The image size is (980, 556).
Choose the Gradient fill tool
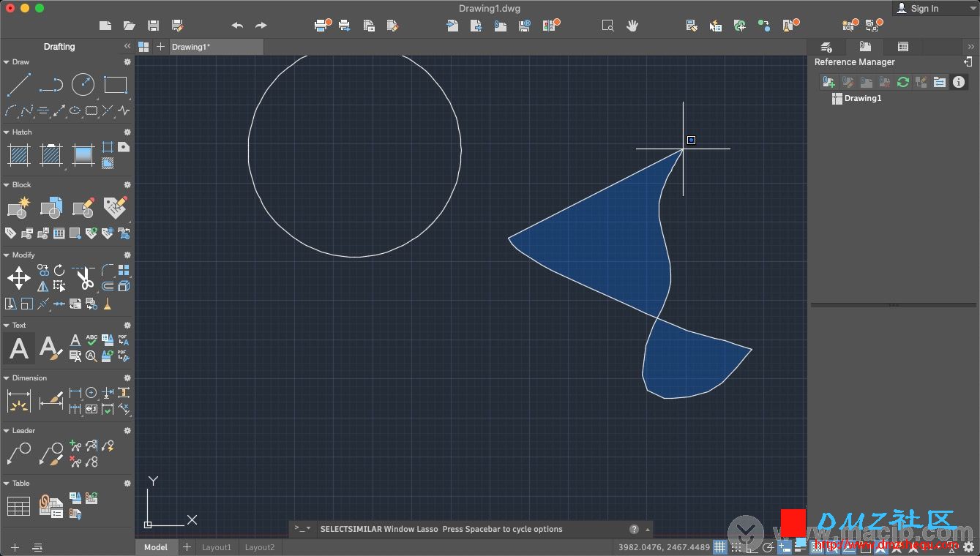[x=83, y=155]
